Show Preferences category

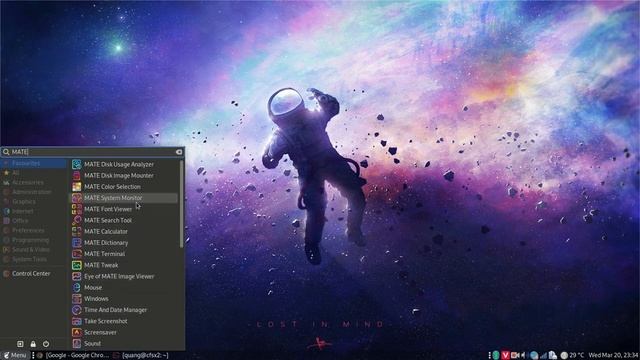[33, 231]
